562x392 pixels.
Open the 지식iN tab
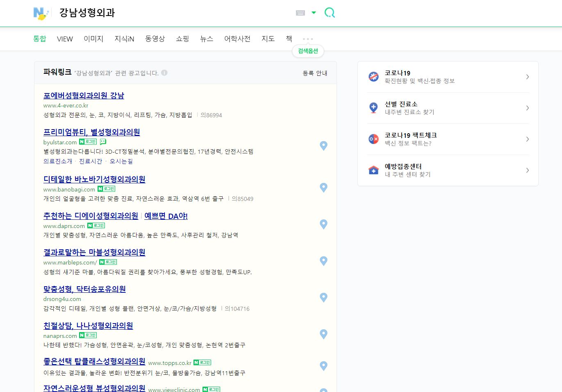pyautogui.click(x=124, y=39)
